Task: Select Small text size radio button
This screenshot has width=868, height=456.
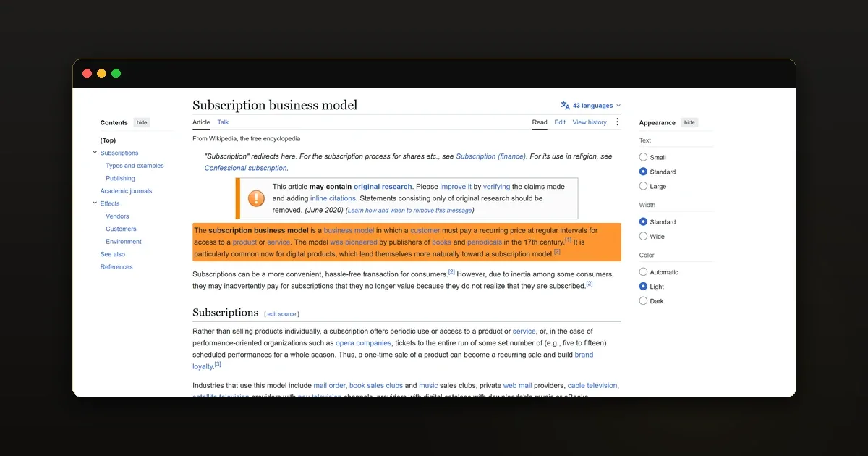Action: pyautogui.click(x=643, y=157)
